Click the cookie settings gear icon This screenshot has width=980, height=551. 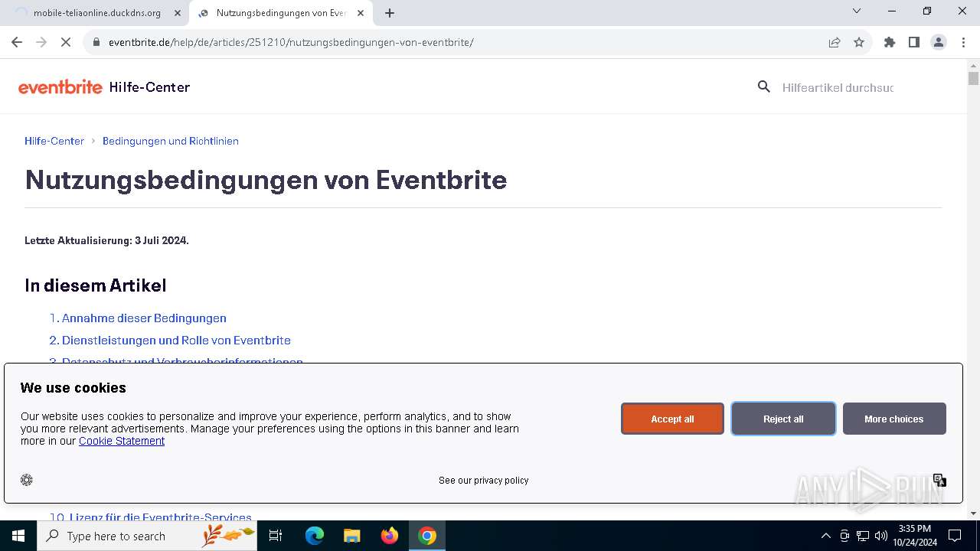click(x=27, y=480)
